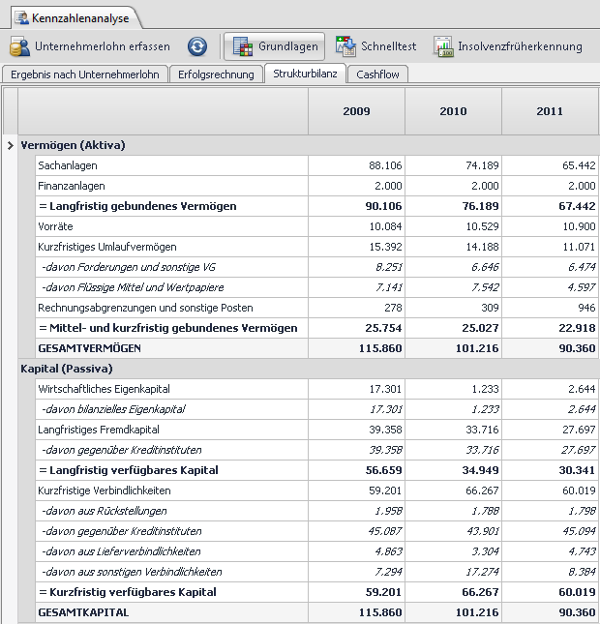The width and height of the screenshot is (600, 624).
Task: Select the GESAMTVERMÖGEN total row
Action: (317, 348)
